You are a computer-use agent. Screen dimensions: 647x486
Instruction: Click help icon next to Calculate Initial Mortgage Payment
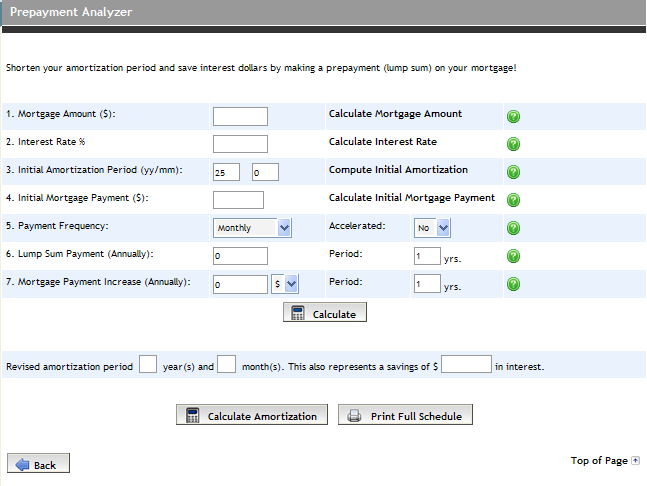coord(513,200)
